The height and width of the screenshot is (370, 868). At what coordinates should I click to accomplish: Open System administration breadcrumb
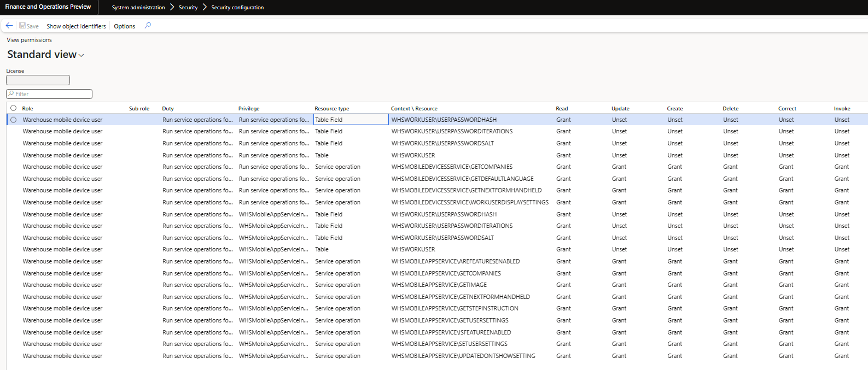138,8
